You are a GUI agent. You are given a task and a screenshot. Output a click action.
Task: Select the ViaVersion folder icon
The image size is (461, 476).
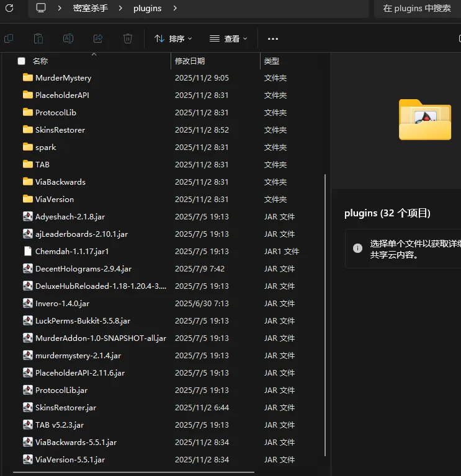(x=28, y=199)
